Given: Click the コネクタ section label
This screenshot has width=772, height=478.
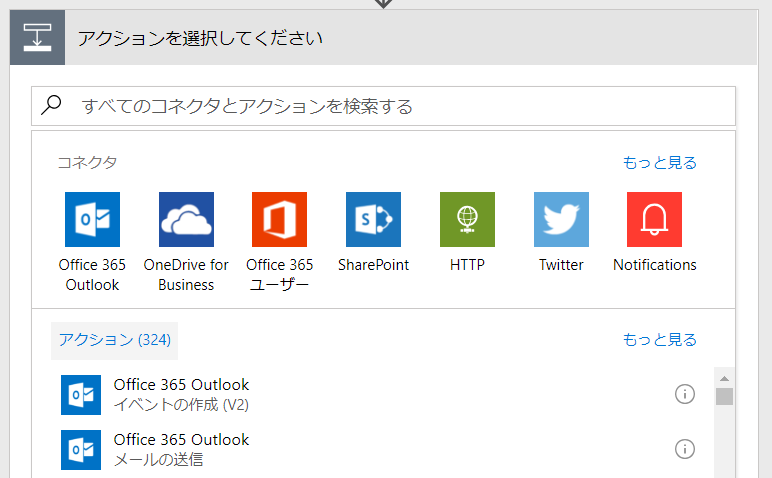Looking at the screenshot, I should click(87, 162).
